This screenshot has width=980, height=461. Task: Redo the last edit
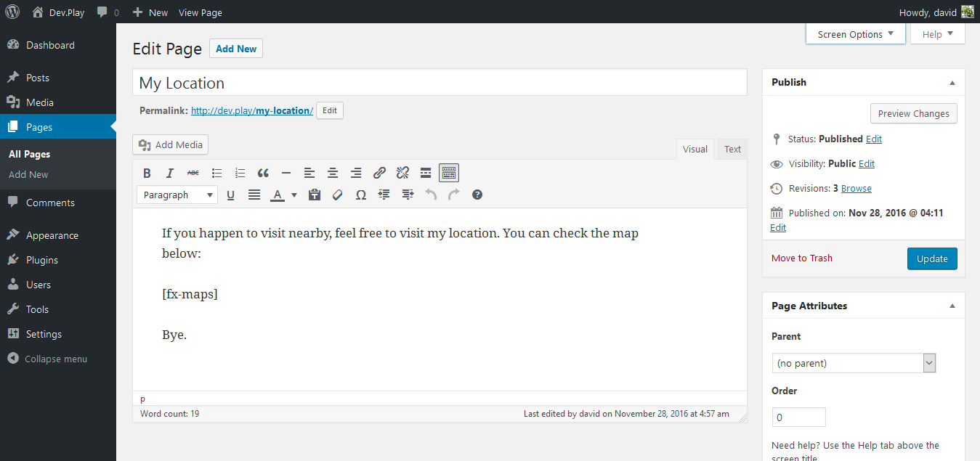pyautogui.click(x=454, y=195)
